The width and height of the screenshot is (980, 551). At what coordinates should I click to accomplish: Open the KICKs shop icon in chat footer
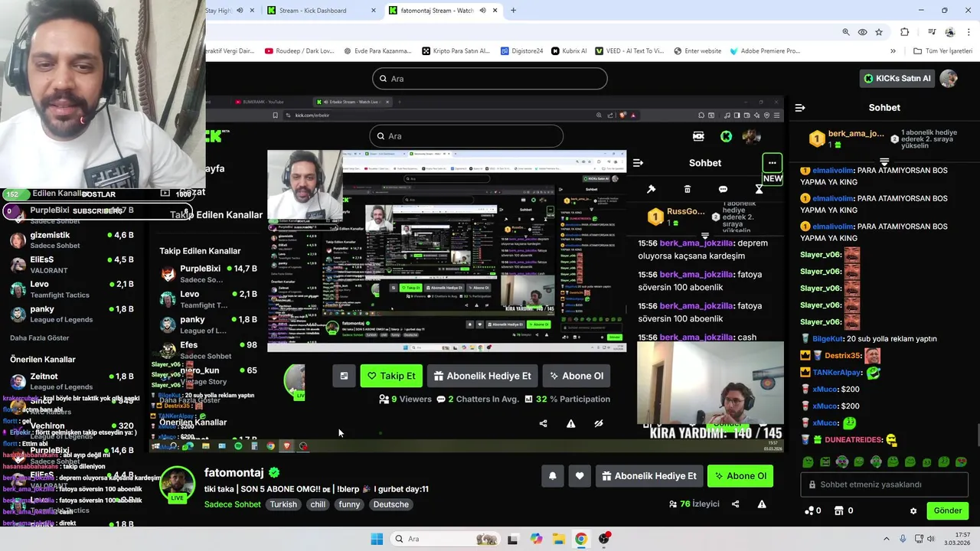[x=840, y=510]
